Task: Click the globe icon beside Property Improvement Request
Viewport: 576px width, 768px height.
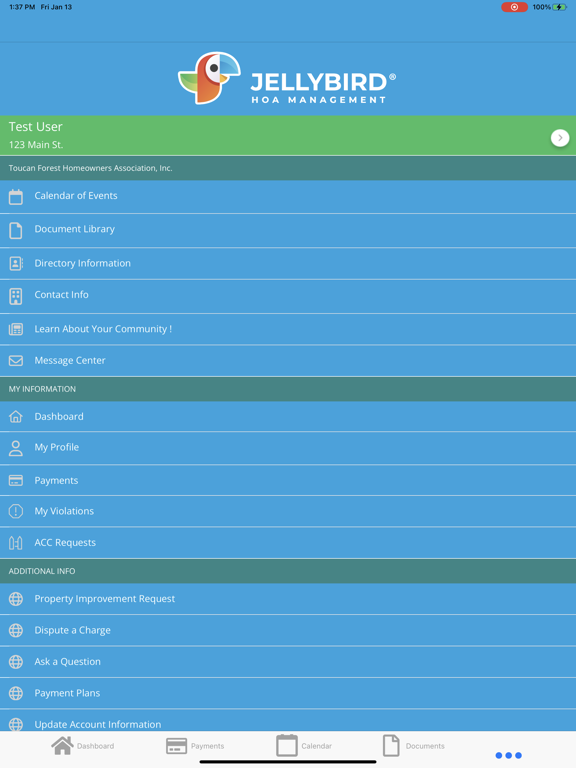Action: point(16,599)
